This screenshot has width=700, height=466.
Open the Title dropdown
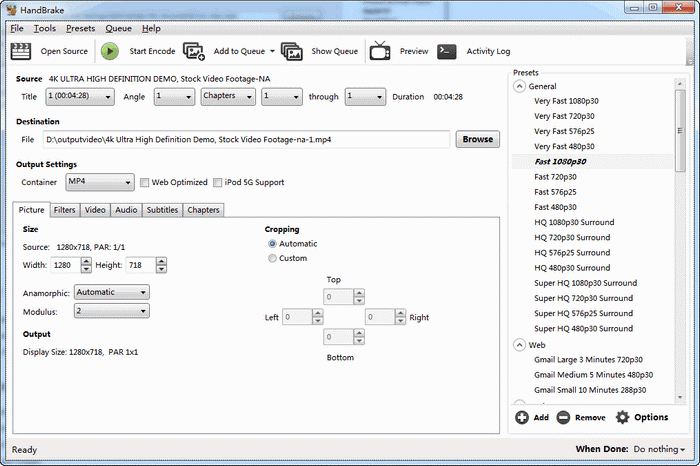coord(80,96)
